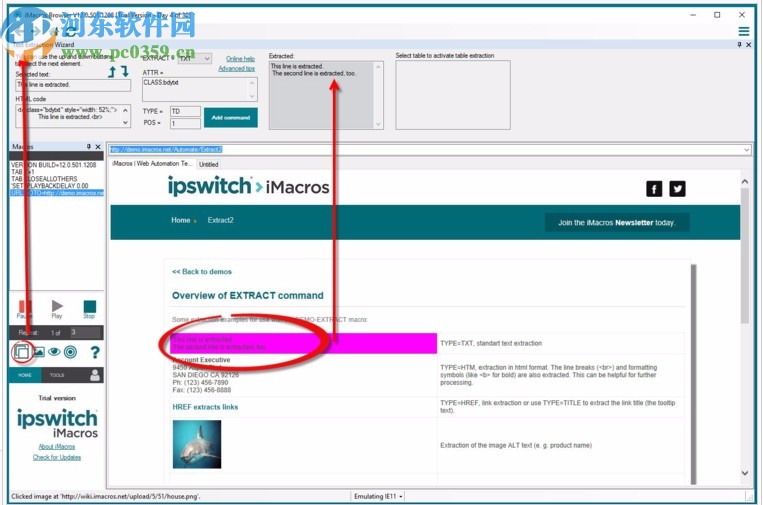
Task: Open the Advanced tips link
Action: pos(236,69)
